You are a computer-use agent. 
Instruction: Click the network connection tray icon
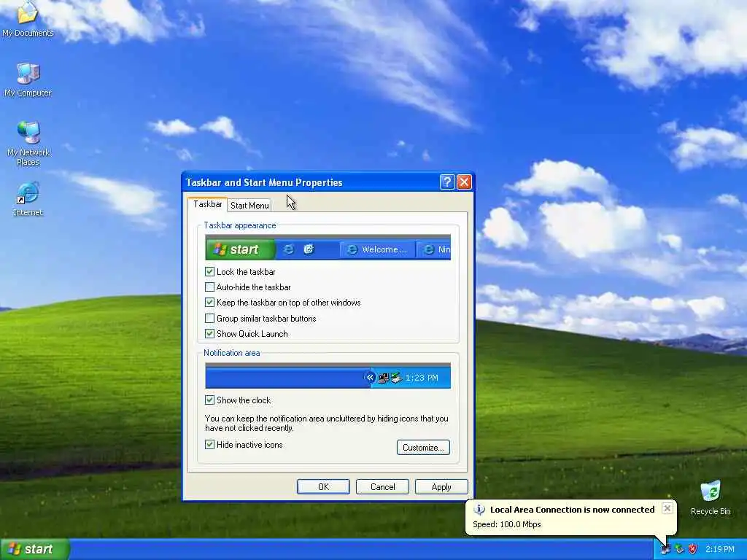coord(665,549)
